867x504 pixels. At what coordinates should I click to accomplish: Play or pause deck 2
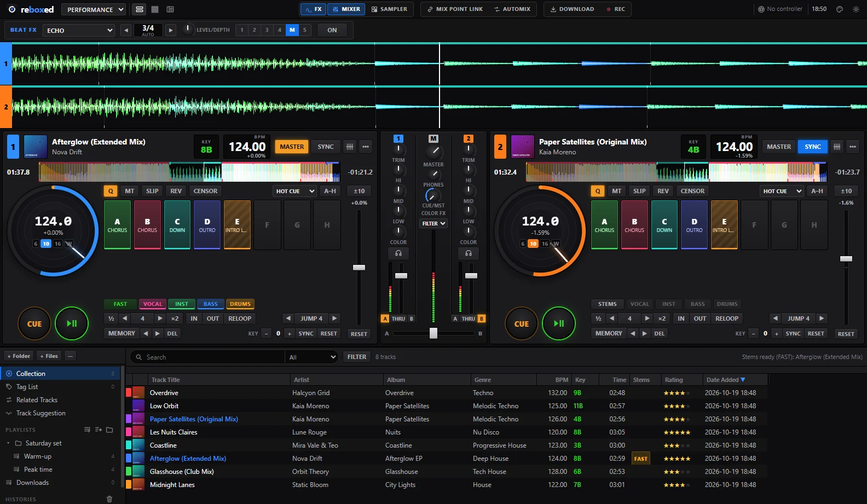(559, 323)
